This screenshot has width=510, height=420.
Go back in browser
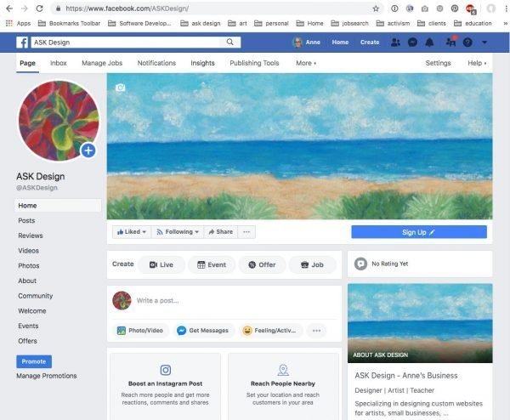point(9,9)
